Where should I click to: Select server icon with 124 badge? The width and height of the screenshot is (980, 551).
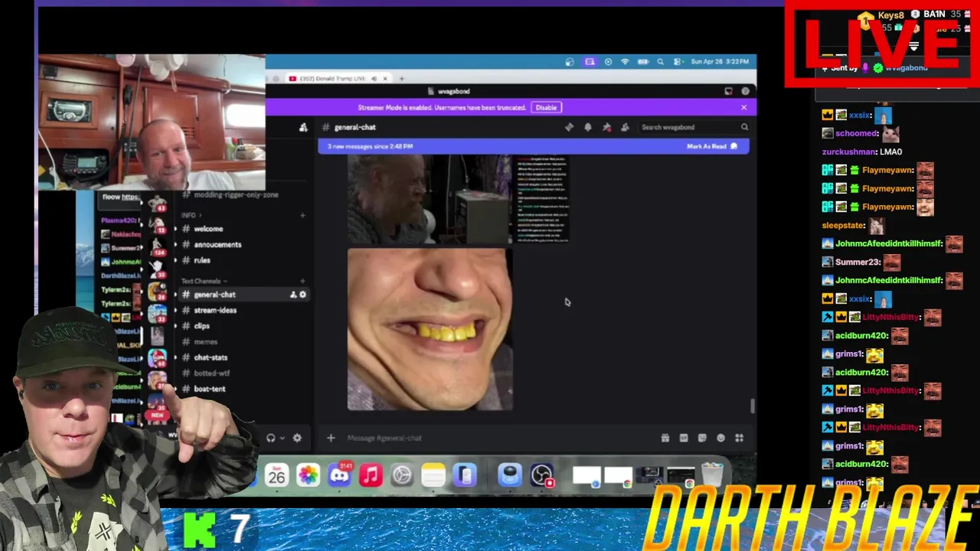[x=157, y=246]
